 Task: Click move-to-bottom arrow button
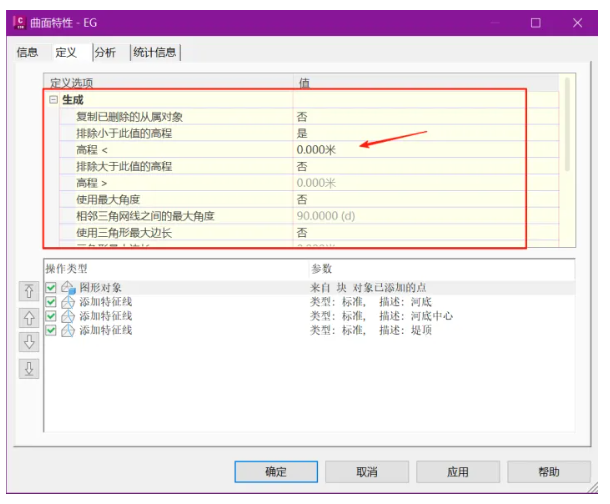click(x=29, y=369)
